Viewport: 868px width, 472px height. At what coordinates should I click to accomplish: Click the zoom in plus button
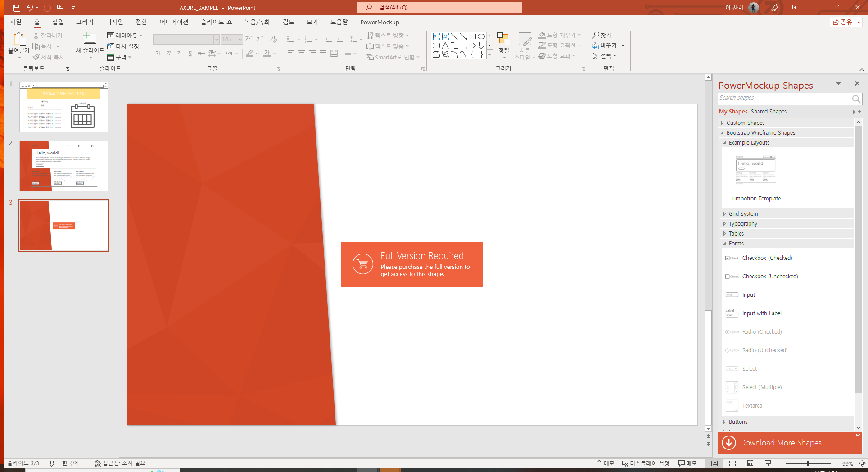click(x=835, y=463)
